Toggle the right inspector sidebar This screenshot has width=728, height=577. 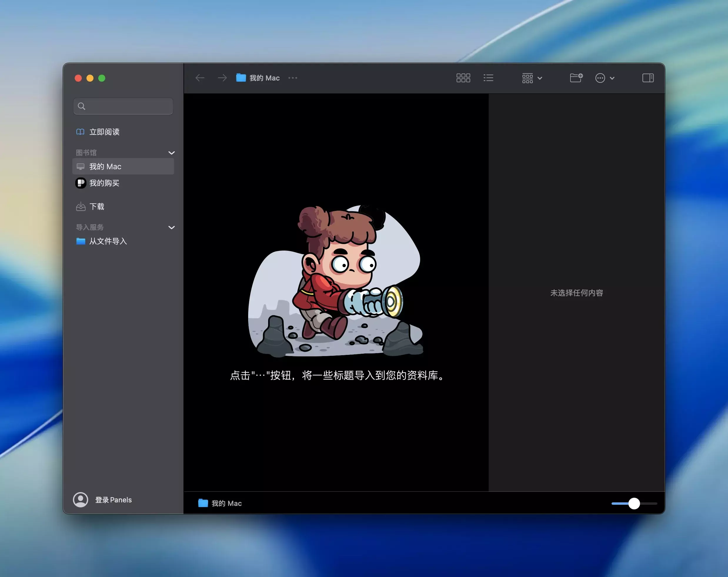coord(648,78)
